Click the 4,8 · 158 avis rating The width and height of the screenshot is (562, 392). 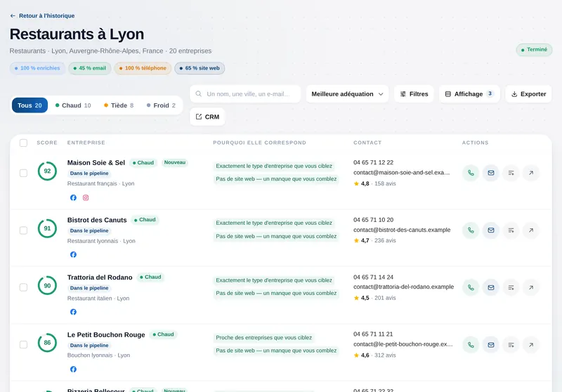[375, 184]
